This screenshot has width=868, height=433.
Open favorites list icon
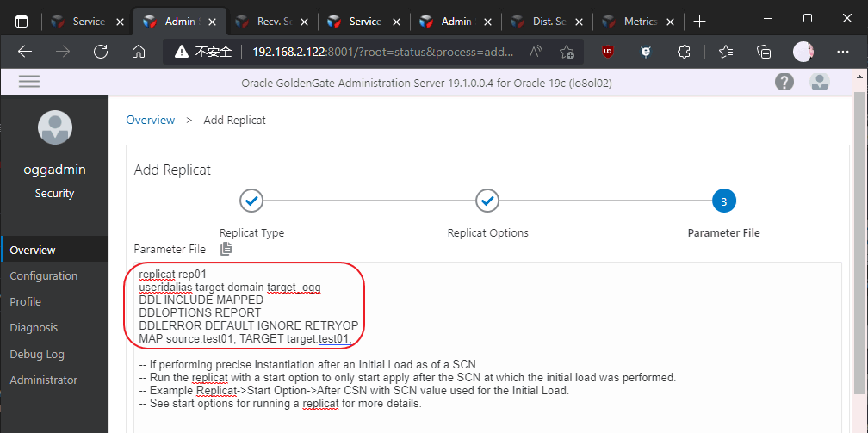point(726,52)
